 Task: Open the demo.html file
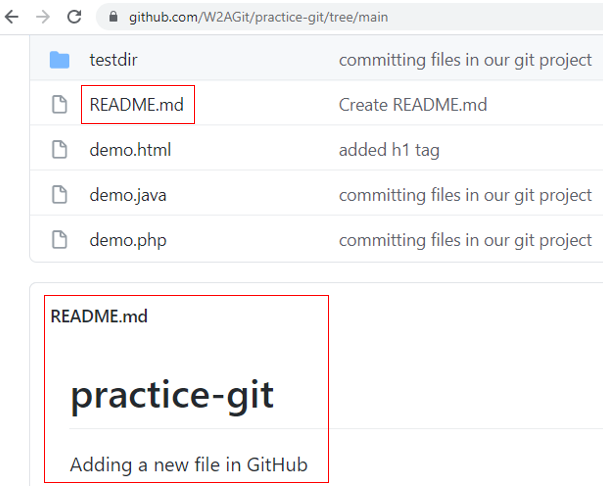tap(130, 150)
